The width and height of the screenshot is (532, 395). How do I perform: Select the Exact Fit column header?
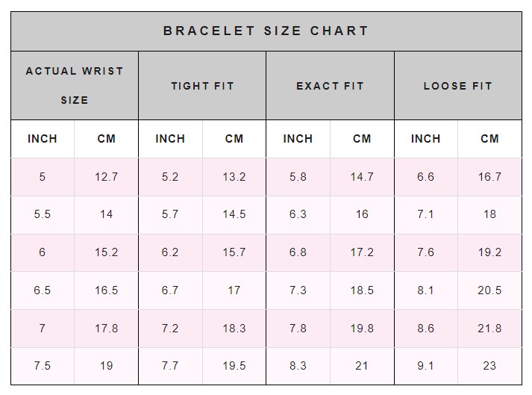[330, 86]
